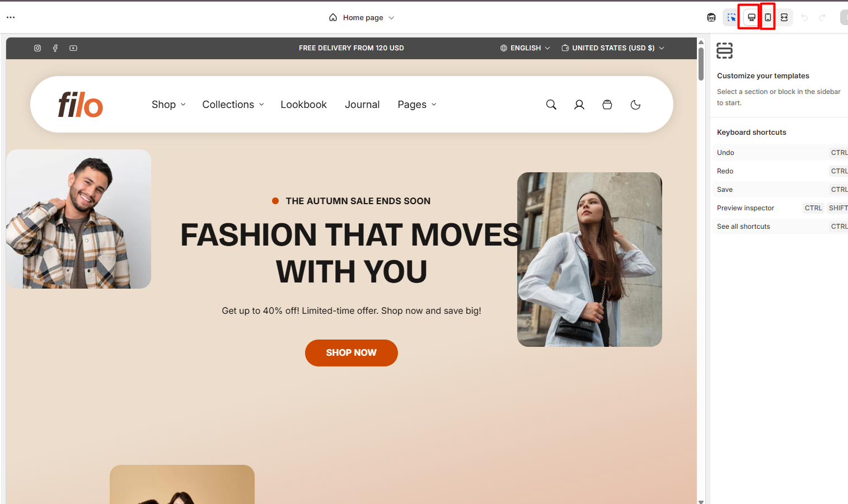Expand the Pages menu
Screen dimensions: 848x504
[417, 105]
